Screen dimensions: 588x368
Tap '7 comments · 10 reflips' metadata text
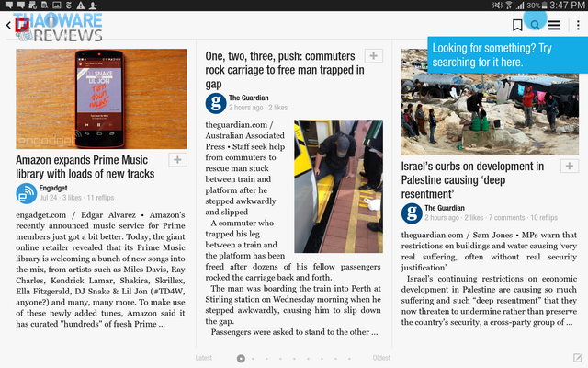523,217
